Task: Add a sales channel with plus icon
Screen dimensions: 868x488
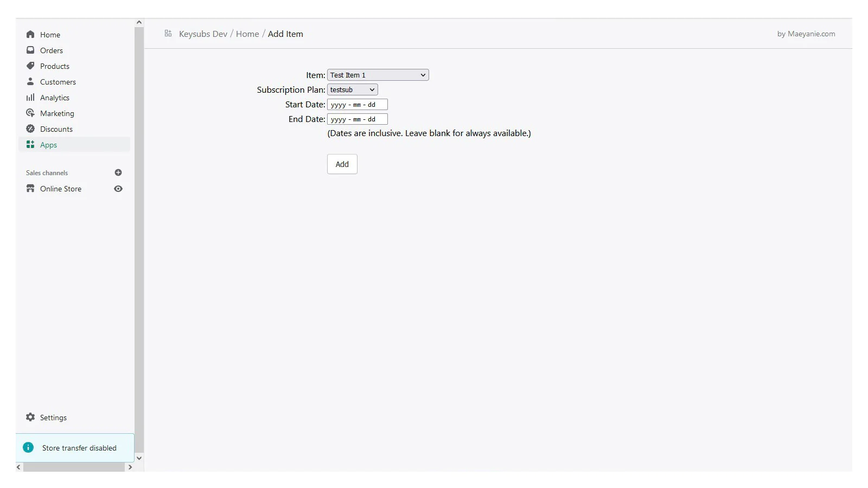Action: pos(118,172)
